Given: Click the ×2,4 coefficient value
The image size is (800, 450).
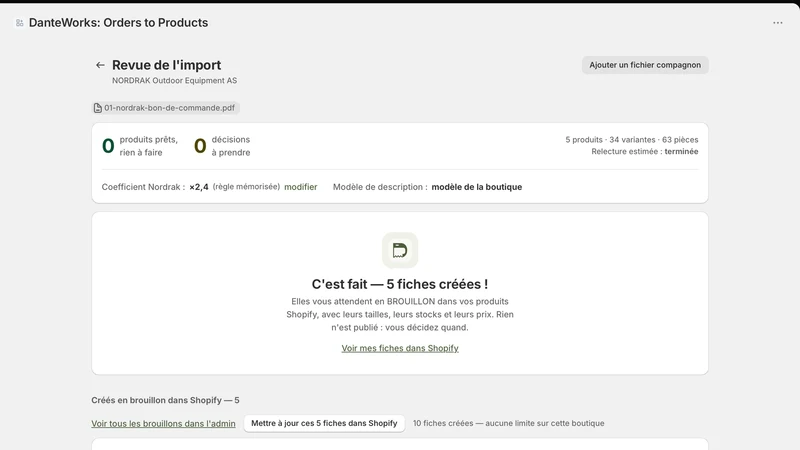Looking at the screenshot, I should click(x=199, y=187).
